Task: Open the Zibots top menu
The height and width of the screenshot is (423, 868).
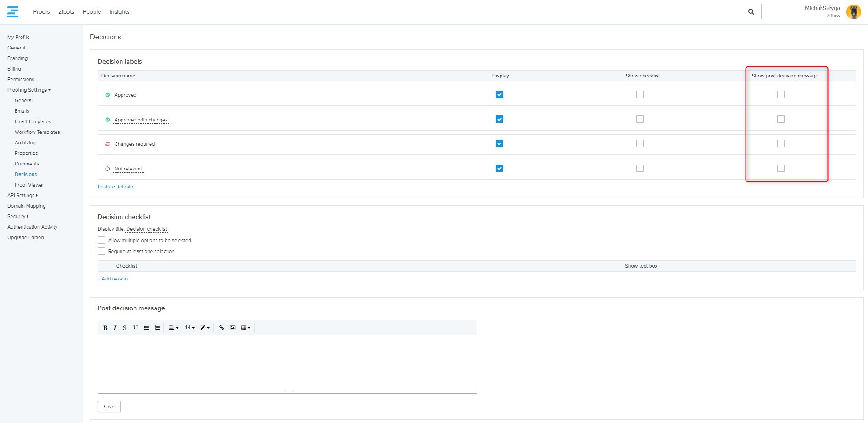Action: pyautogui.click(x=66, y=12)
